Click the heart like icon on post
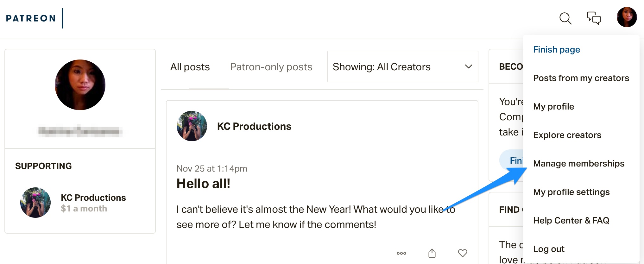The image size is (644, 264). point(463,253)
